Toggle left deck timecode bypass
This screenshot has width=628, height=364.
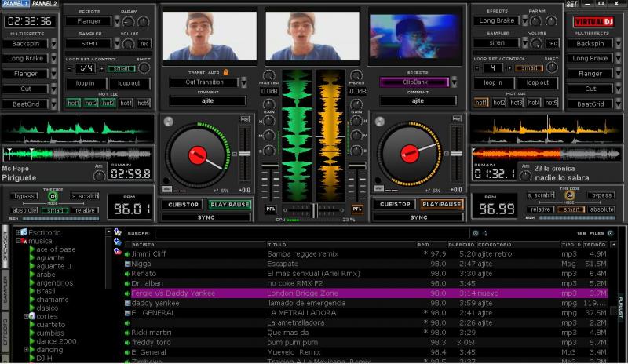click(x=24, y=196)
